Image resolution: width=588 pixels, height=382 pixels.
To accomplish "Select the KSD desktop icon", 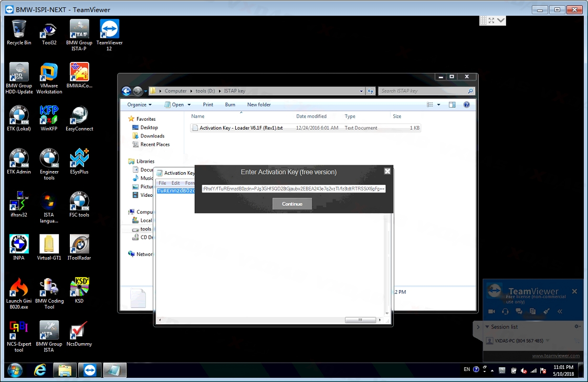I will 79,291.
